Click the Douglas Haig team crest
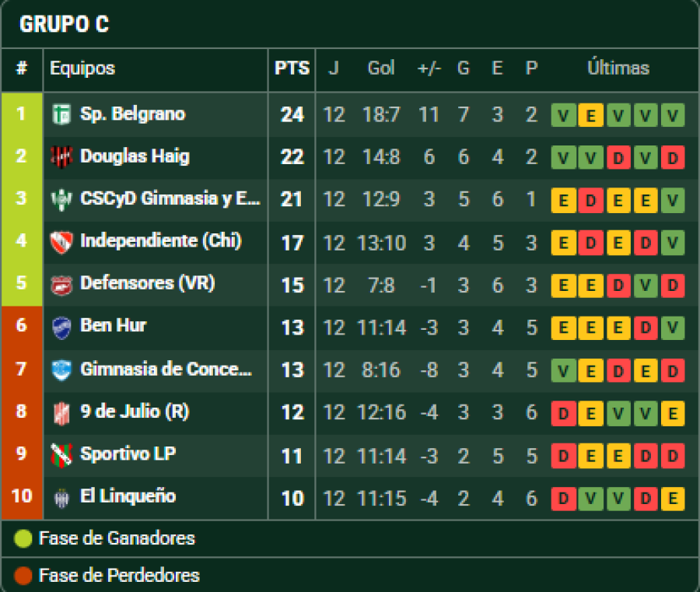This screenshot has width=700, height=592. tap(61, 156)
